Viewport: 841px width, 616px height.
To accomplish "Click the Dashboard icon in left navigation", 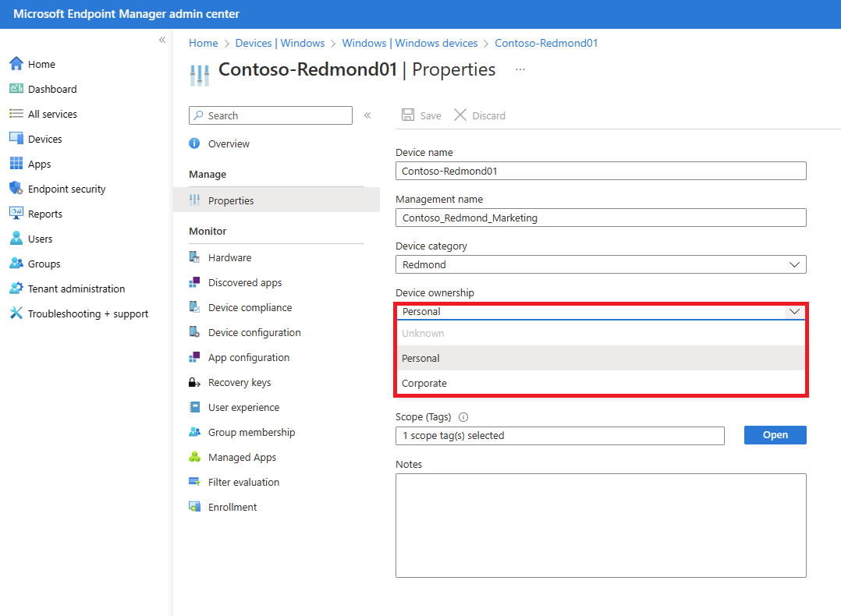I will coord(16,89).
